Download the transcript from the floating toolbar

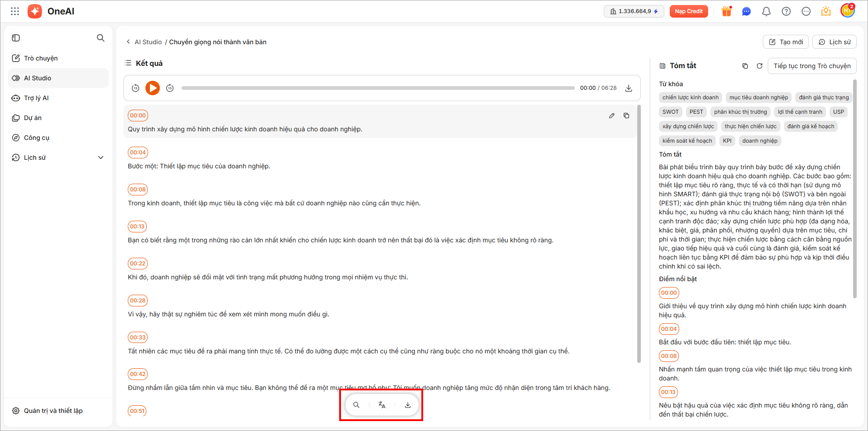408,405
